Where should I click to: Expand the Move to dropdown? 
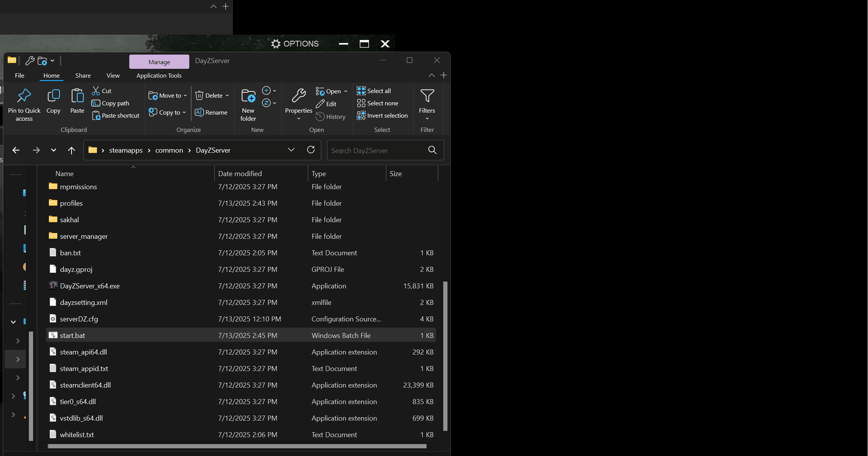point(185,95)
